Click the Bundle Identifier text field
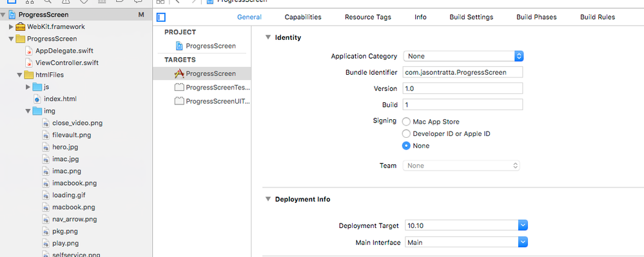This screenshot has height=257, width=644. coord(462,72)
